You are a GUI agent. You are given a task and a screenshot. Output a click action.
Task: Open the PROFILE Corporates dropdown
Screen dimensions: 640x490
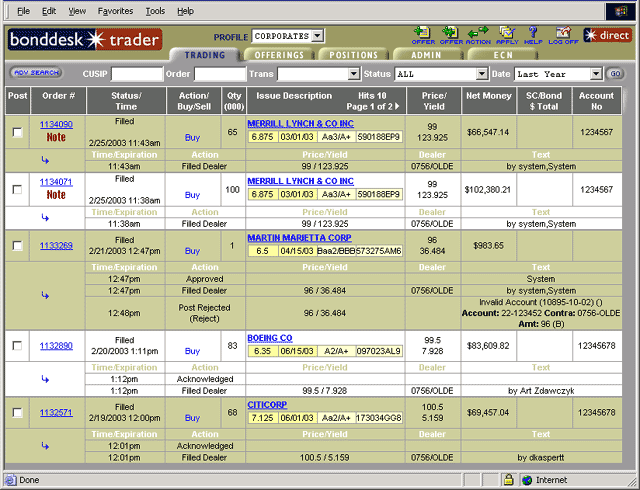click(317, 36)
